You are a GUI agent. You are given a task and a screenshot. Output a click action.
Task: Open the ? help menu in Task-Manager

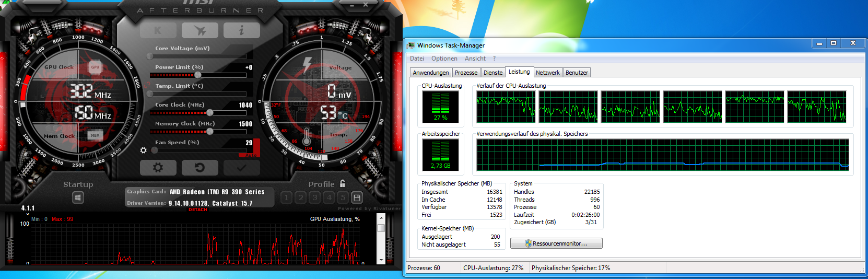[494, 59]
